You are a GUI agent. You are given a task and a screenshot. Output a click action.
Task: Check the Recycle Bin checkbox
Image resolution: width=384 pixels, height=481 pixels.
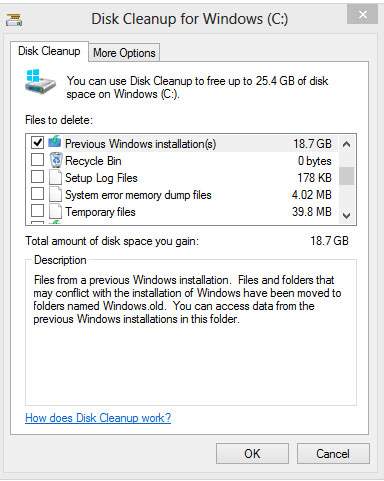click(x=37, y=159)
